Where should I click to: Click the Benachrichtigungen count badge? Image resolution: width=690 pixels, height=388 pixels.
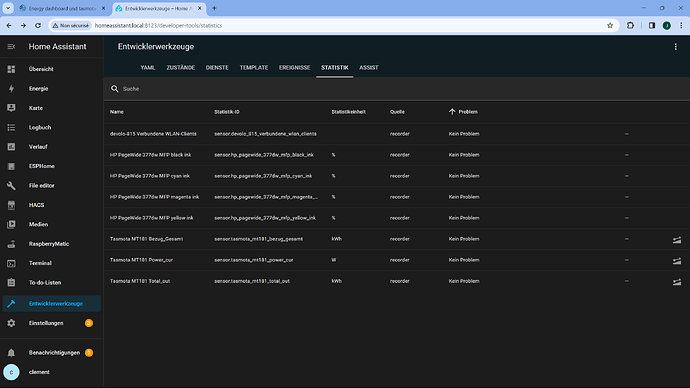[x=88, y=353]
